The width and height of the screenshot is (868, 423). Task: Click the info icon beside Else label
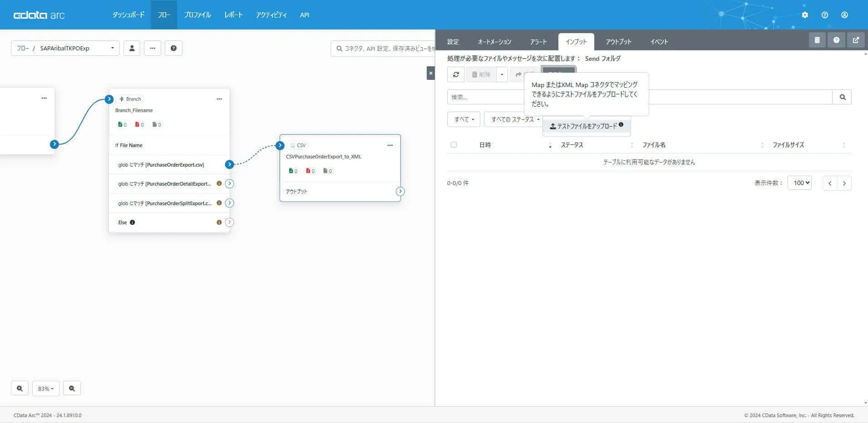point(133,222)
